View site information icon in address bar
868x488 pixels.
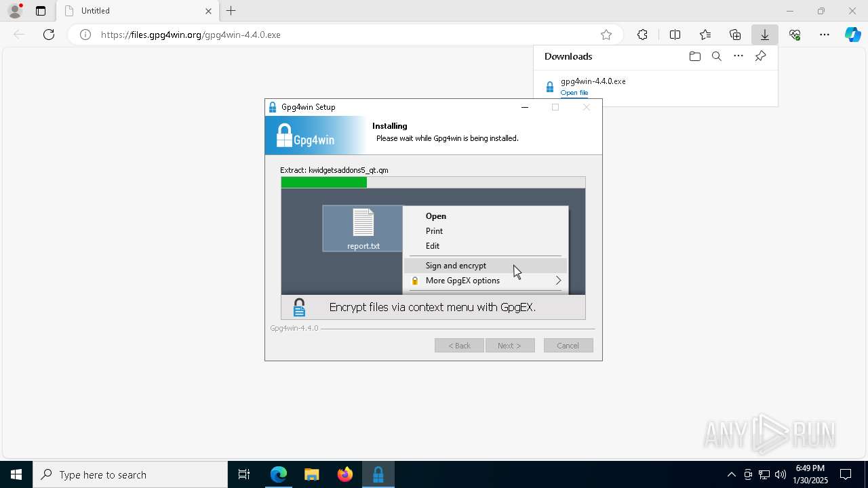click(x=85, y=35)
